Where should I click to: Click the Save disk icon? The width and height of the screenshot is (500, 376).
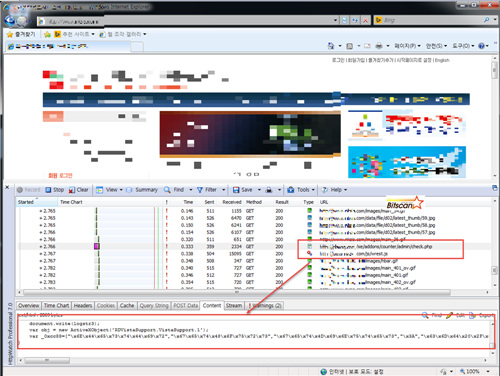[236, 190]
